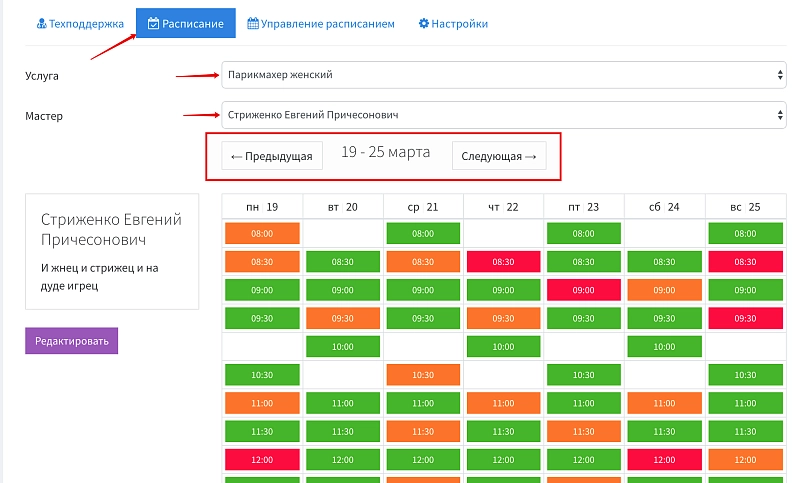The image size is (800, 483).
Task: Click the ср 21 column header
Action: tap(423, 206)
